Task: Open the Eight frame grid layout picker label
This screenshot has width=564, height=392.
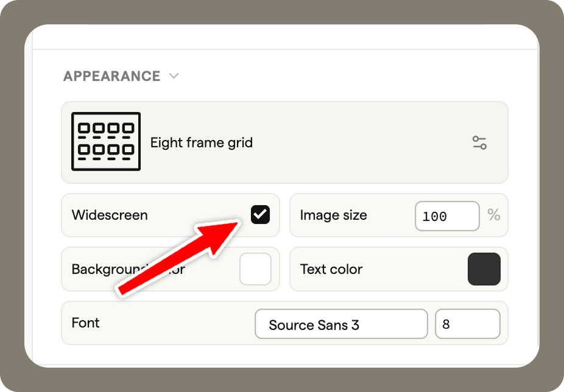Action: point(202,143)
